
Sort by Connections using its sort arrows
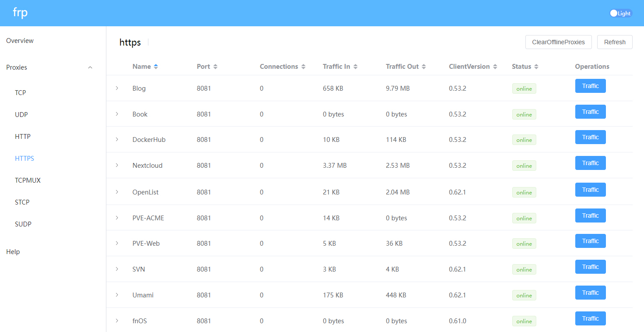click(303, 67)
